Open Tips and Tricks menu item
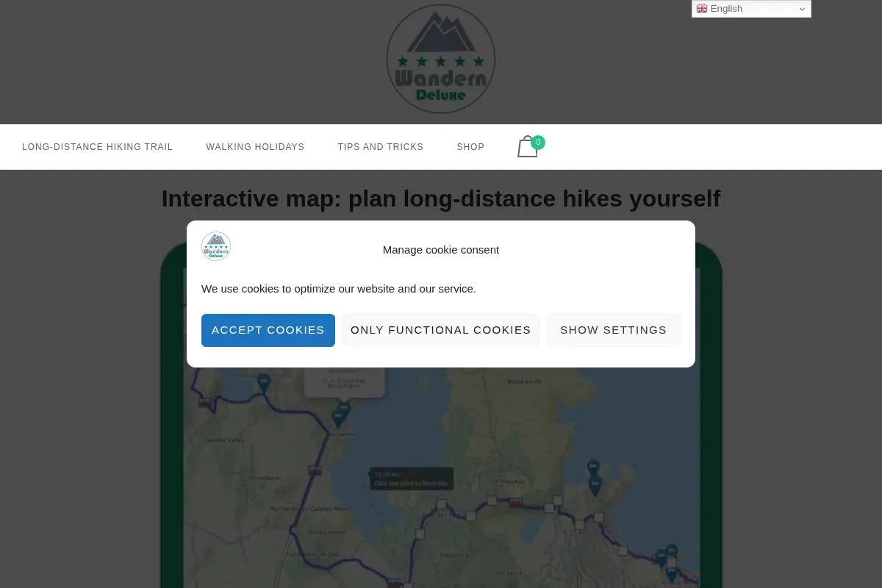 pos(381,147)
